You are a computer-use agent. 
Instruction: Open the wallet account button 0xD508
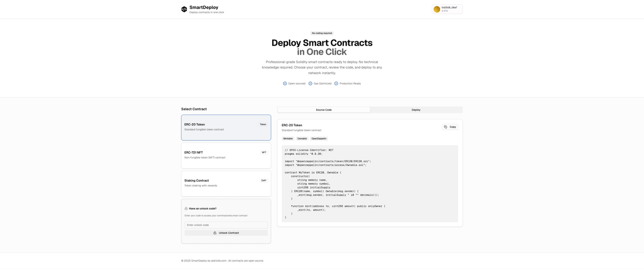[x=447, y=9]
